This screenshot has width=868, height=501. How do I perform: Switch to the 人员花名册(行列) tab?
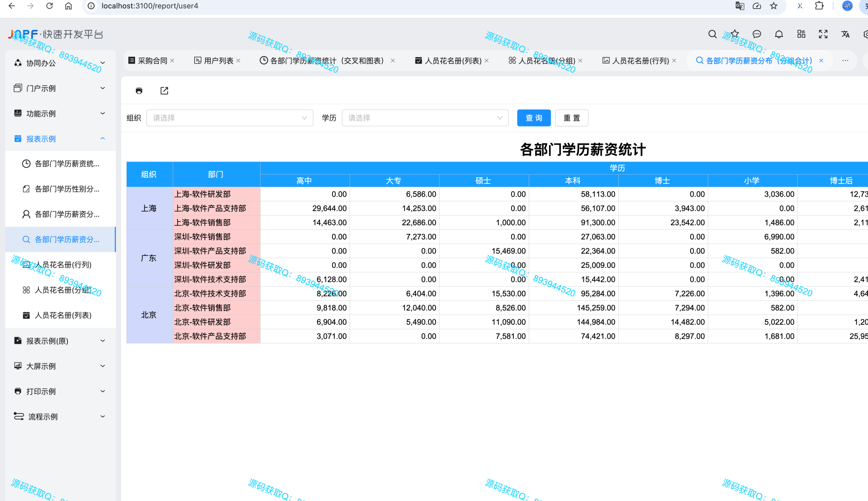point(640,61)
